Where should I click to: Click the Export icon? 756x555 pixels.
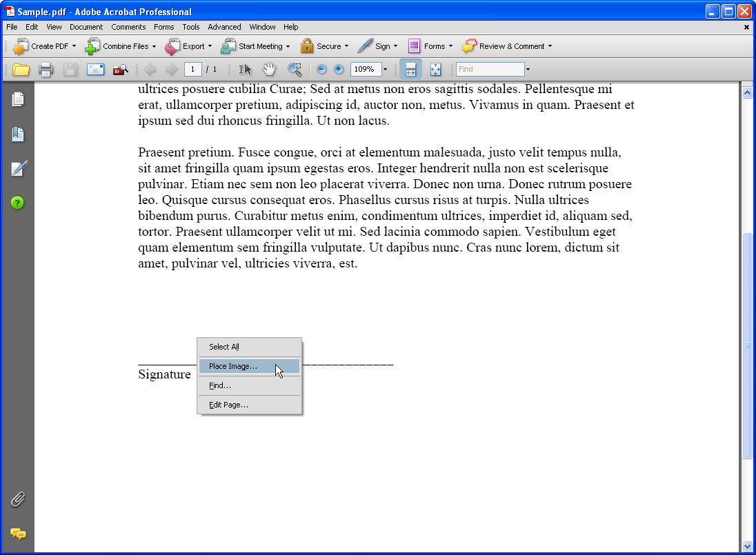click(x=172, y=46)
